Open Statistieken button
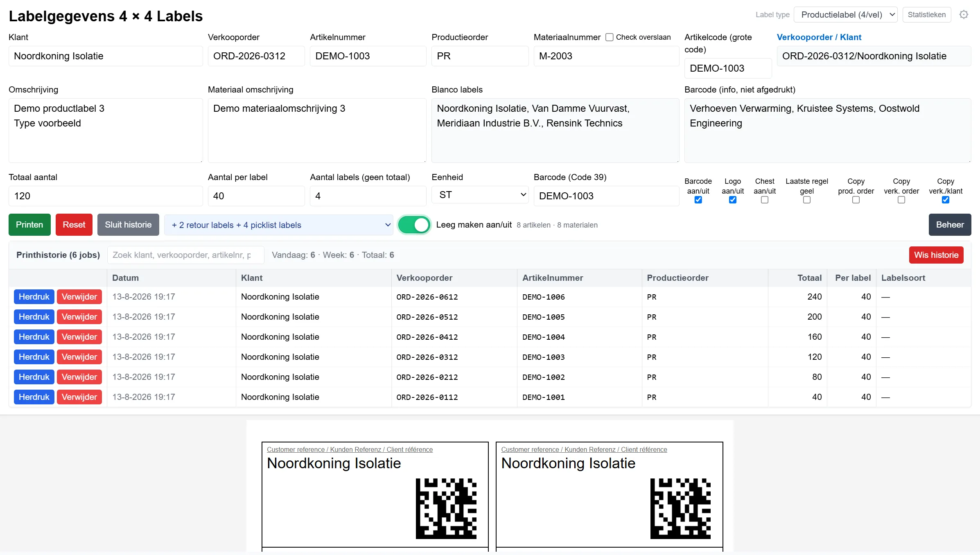 point(927,15)
